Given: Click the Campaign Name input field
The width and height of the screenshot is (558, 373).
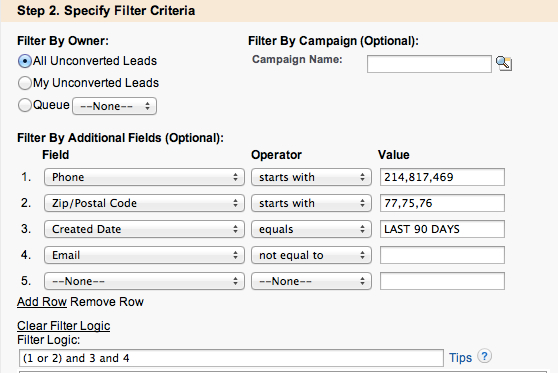Looking at the screenshot, I should point(429,64).
